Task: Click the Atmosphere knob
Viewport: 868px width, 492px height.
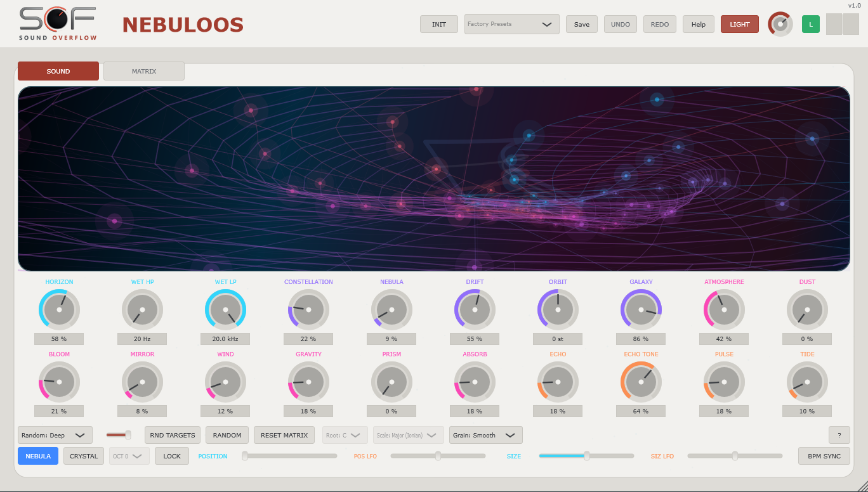Action: tap(724, 310)
